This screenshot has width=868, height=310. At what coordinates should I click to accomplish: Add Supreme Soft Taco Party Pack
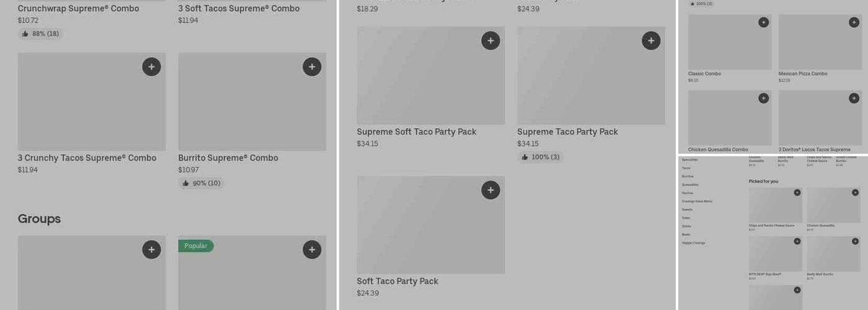[490, 41]
